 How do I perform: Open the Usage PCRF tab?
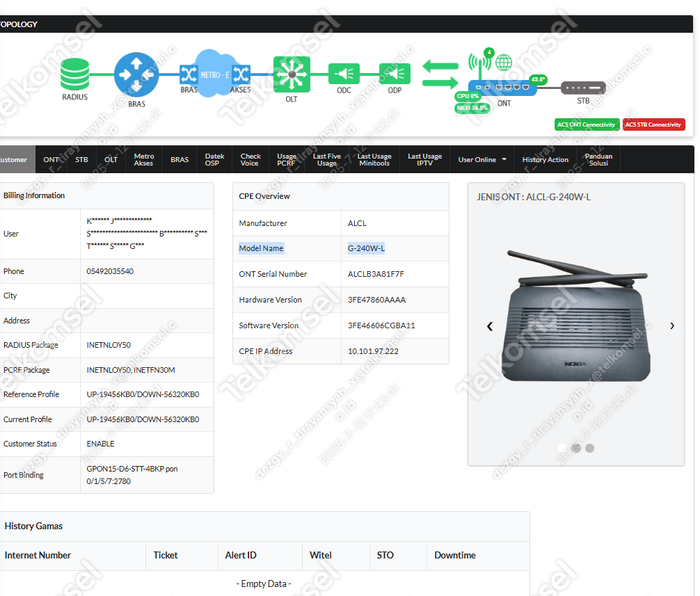(287, 160)
